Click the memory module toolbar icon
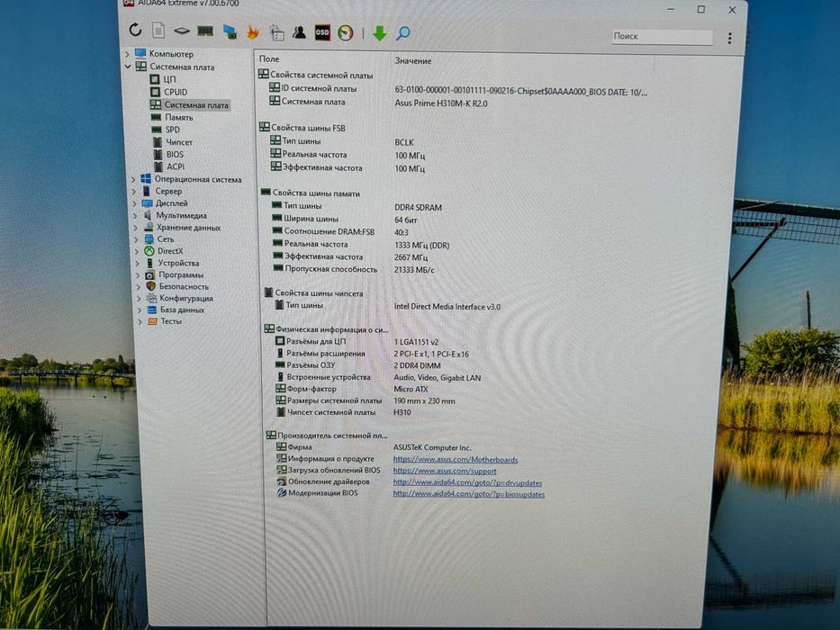Image resolution: width=840 pixels, height=630 pixels. [205, 31]
